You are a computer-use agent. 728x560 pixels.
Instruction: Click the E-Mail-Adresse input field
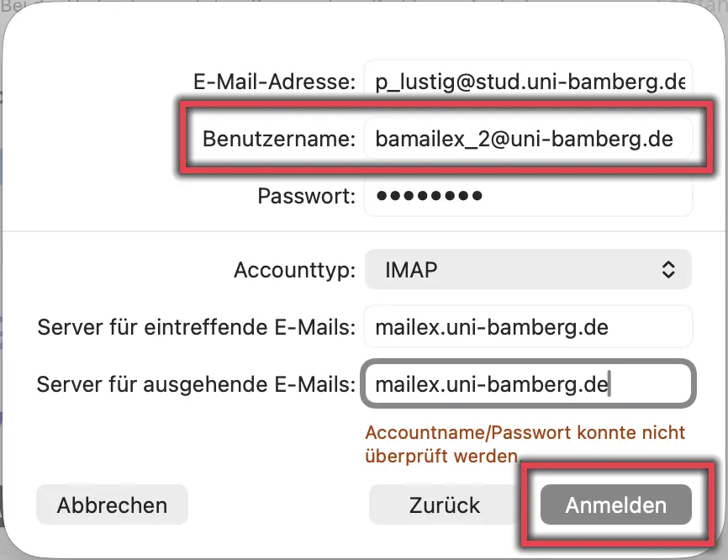point(527,82)
